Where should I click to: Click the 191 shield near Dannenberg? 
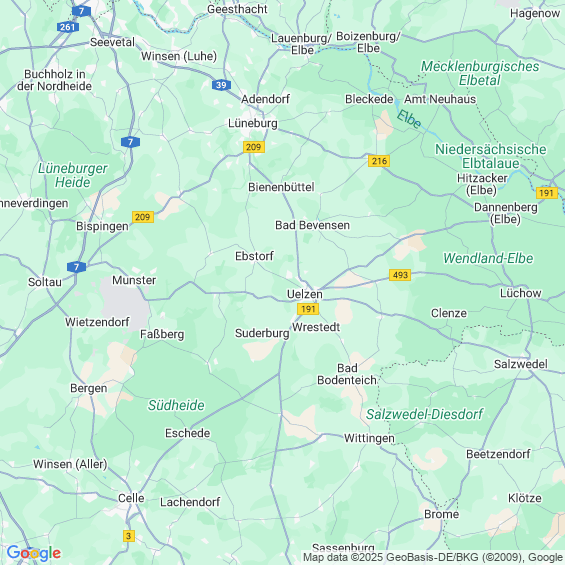click(547, 193)
